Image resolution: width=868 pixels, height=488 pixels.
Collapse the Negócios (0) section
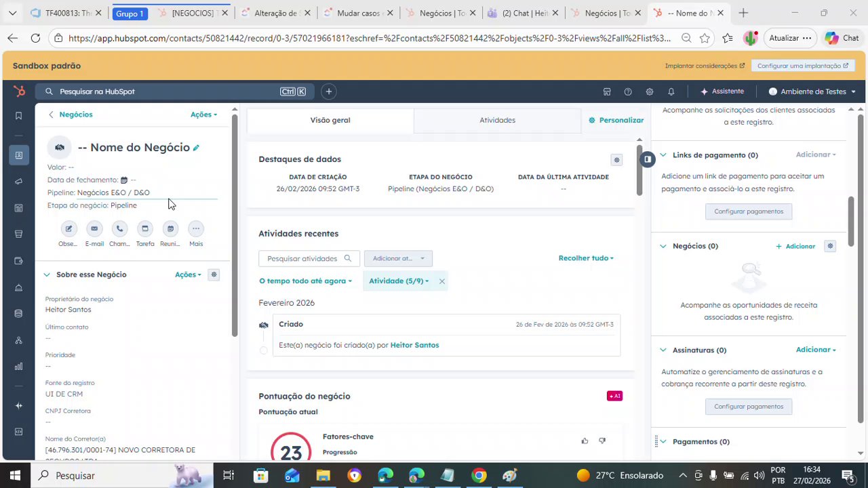[663, 246]
